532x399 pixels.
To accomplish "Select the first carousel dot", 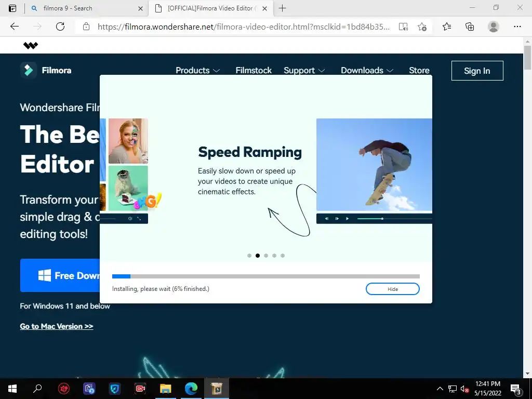I will [x=249, y=256].
